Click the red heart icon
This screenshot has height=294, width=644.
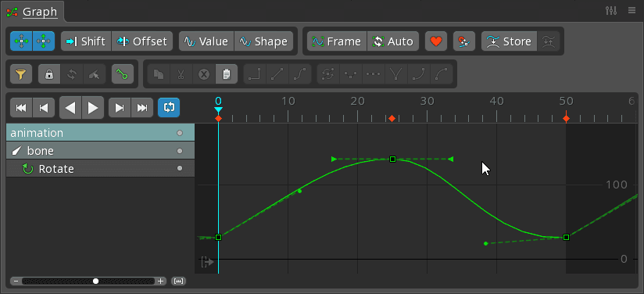click(x=436, y=41)
